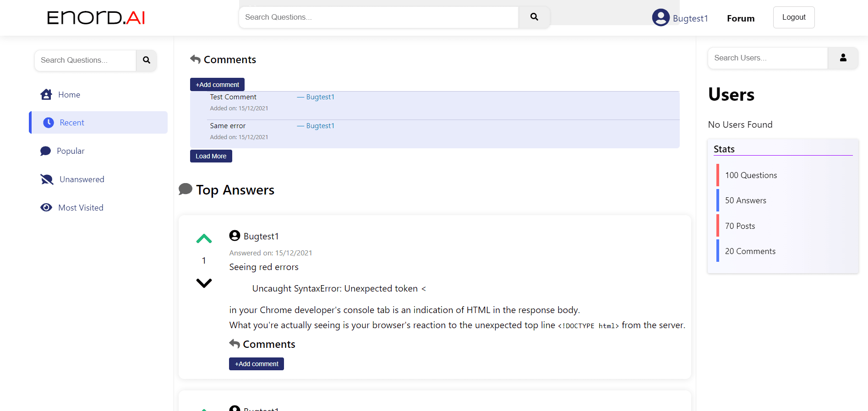
Task: Click Load More comments button
Action: coord(211,156)
